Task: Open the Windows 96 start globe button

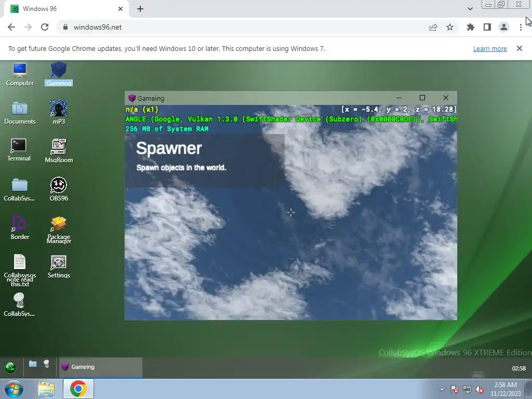Action: pyautogui.click(x=10, y=367)
